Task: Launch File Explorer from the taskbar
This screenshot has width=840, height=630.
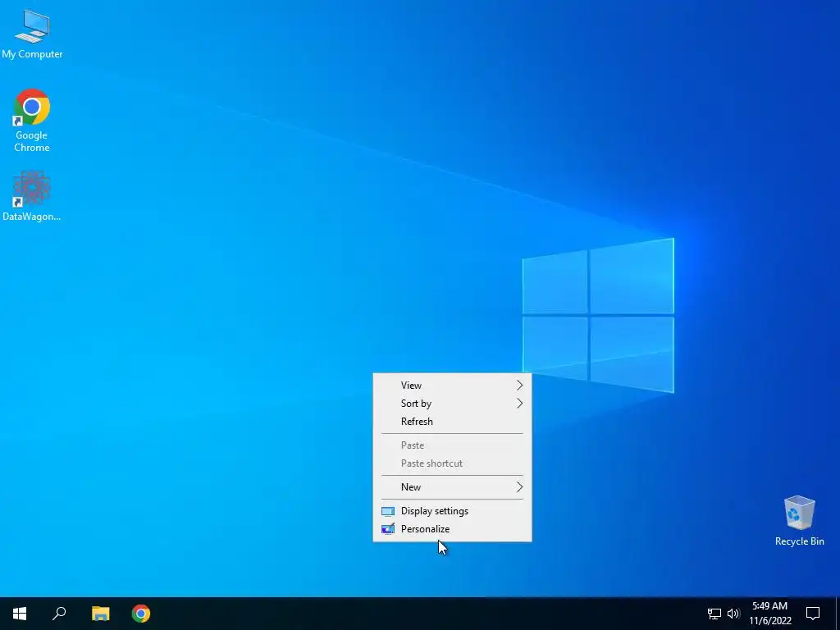Action: 100,614
